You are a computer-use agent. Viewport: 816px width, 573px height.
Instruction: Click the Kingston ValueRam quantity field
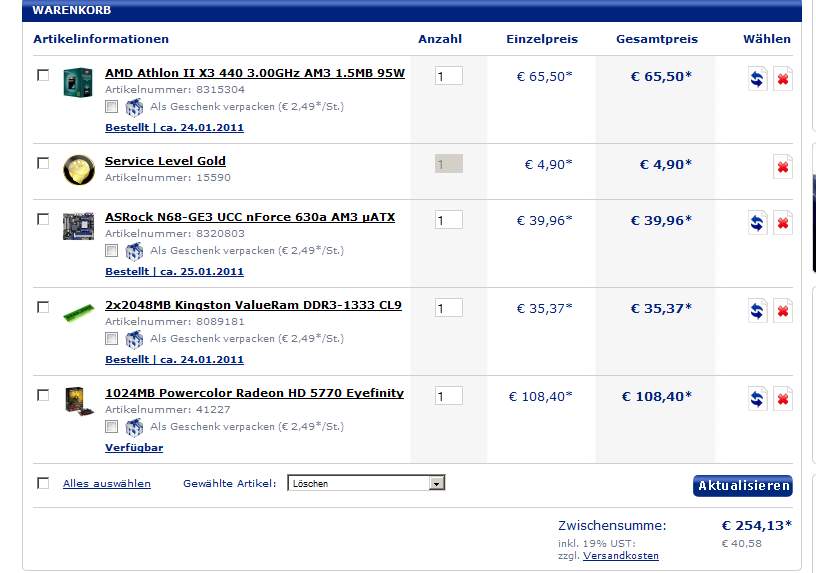coord(448,308)
